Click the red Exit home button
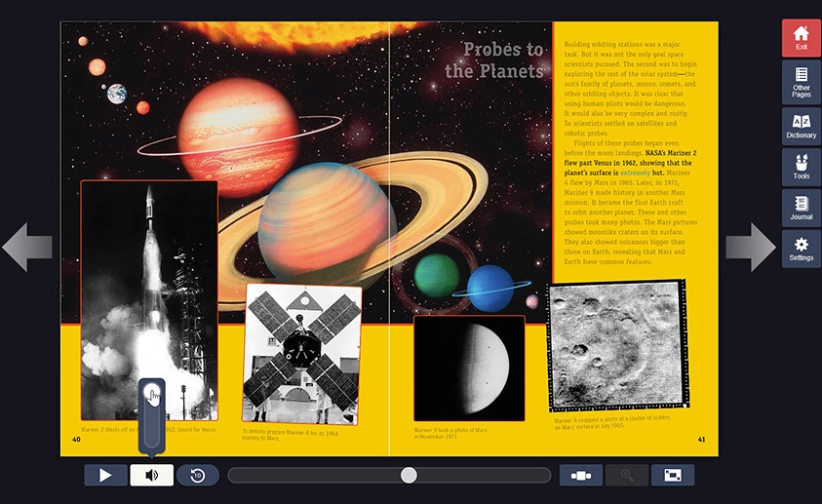 (x=801, y=38)
